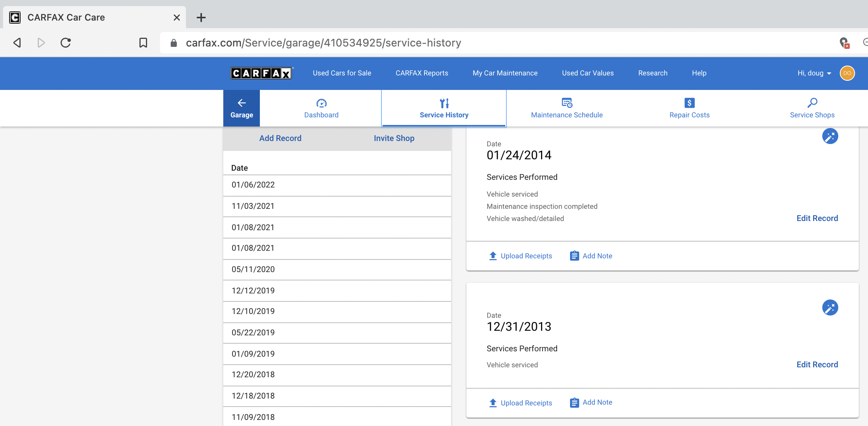868x426 pixels.
Task: Click the Service History wrench icon
Action: [x=444, y=103]
